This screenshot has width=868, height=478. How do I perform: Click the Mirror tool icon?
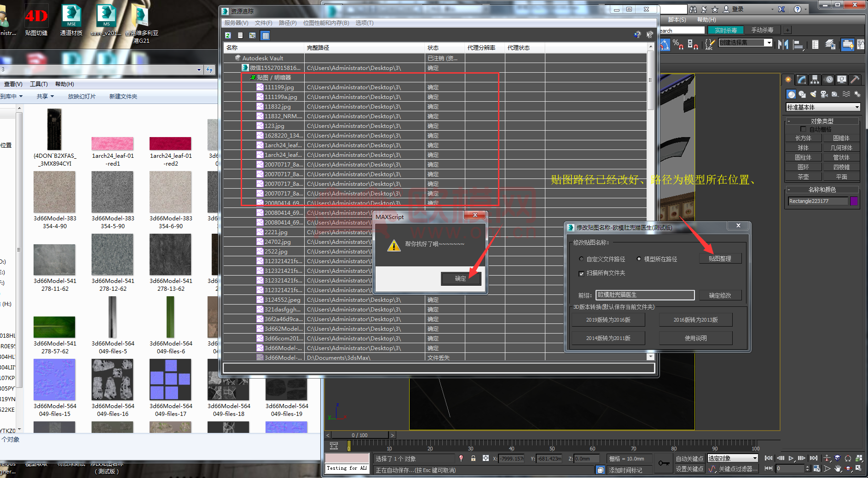(x=783, y=44)
